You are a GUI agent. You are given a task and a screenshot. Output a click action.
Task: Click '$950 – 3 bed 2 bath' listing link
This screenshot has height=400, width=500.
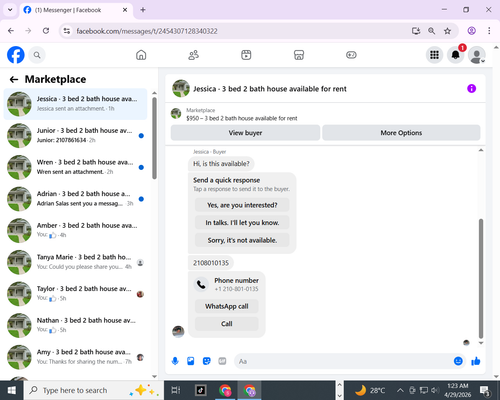click(x=242, y=118)
